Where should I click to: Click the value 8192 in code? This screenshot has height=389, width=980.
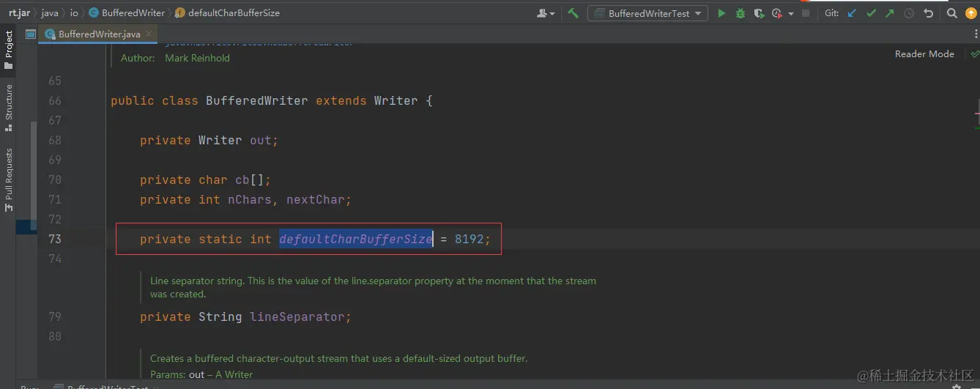[x=469, y=239]
